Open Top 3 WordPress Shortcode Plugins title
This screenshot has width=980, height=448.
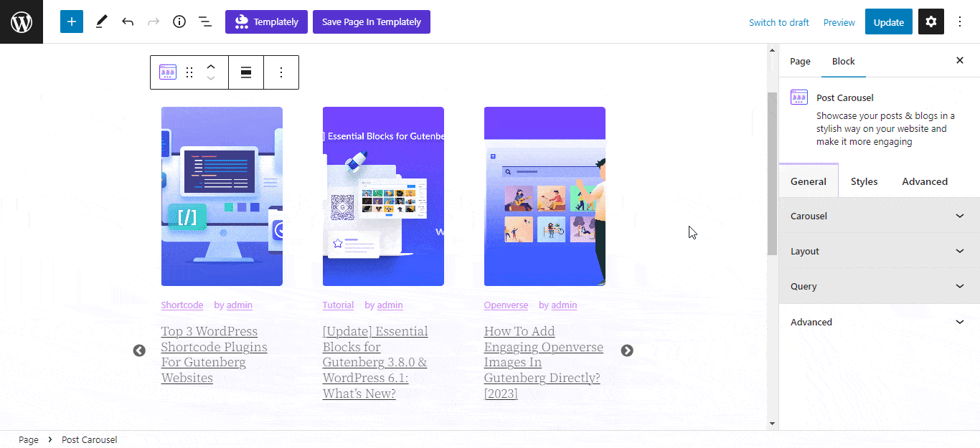click(214, 354)
